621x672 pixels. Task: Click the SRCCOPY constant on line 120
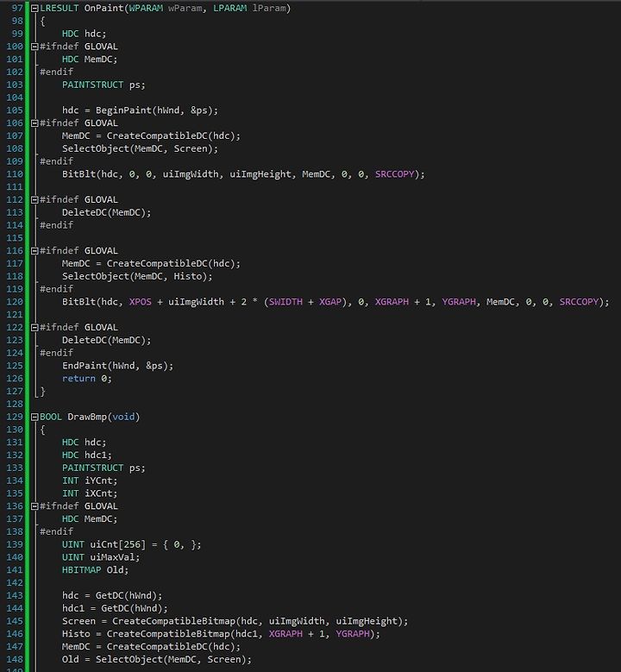[579, 302]
